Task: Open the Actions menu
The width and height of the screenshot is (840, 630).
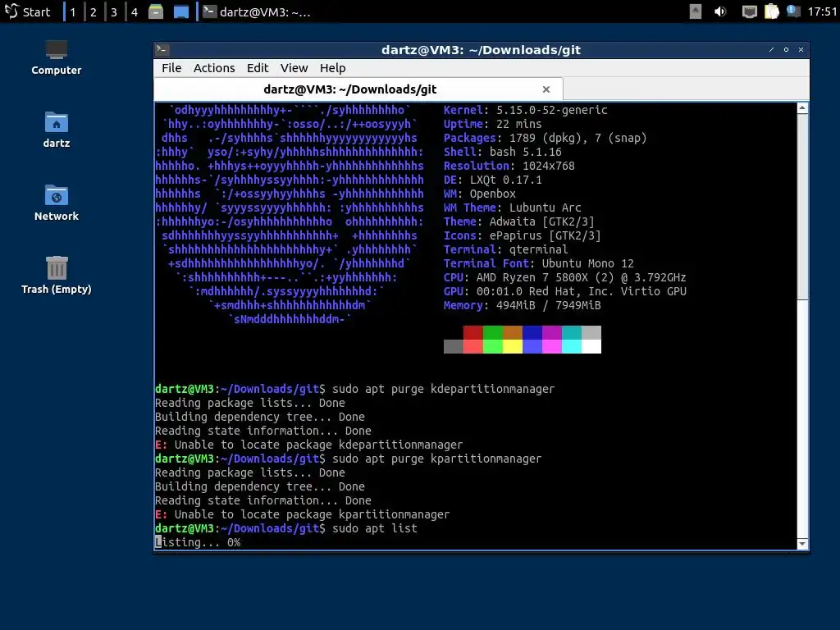Action: coord(214,68)
